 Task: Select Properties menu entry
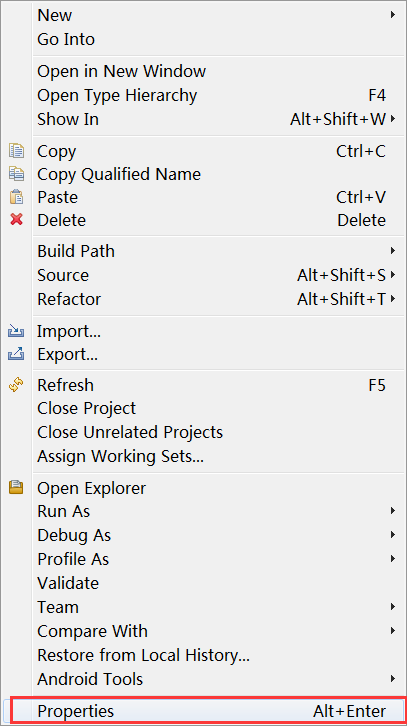pyautogui.click(x=204, y=711)
